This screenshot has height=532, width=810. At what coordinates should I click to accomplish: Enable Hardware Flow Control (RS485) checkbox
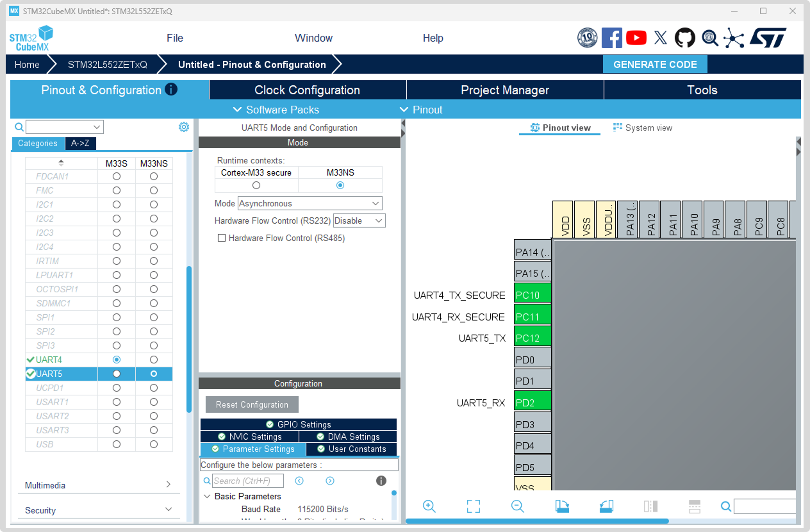tap(222, 238)
